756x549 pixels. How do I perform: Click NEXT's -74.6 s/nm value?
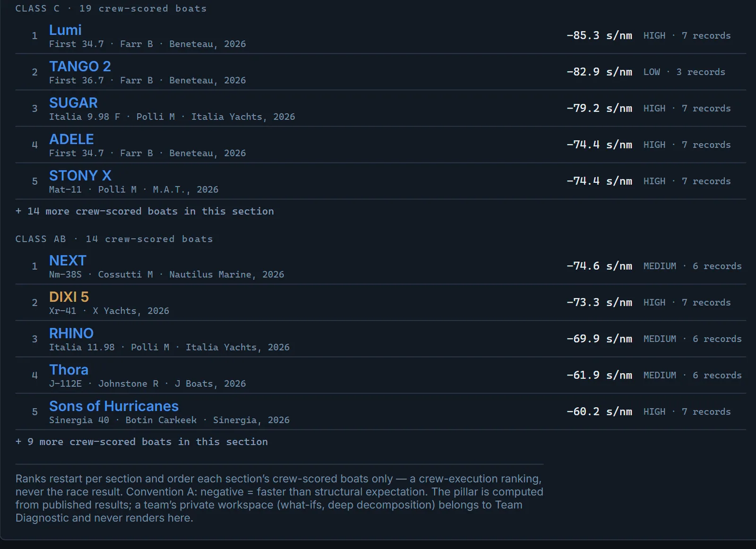(599, 266)
